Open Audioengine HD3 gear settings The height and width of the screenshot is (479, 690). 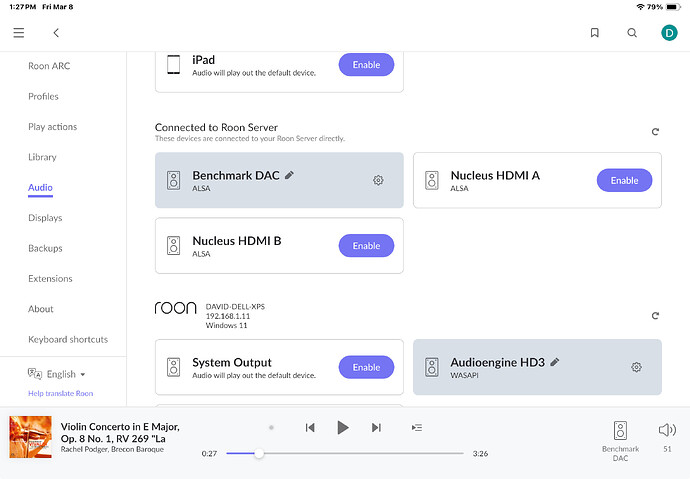pyautogui.click(x=636, y=367)
